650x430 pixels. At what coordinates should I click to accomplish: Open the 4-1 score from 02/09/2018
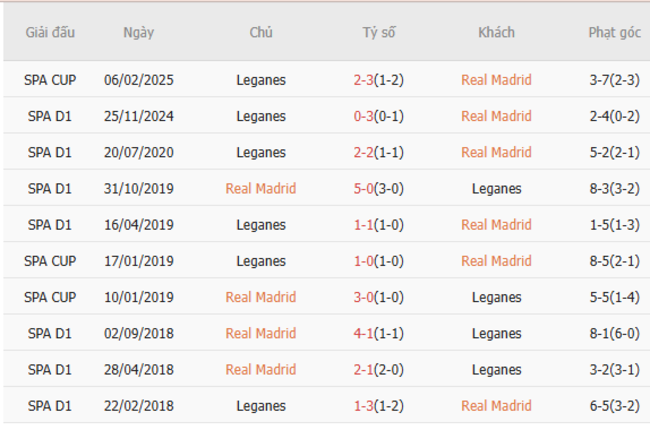[363, 333]
